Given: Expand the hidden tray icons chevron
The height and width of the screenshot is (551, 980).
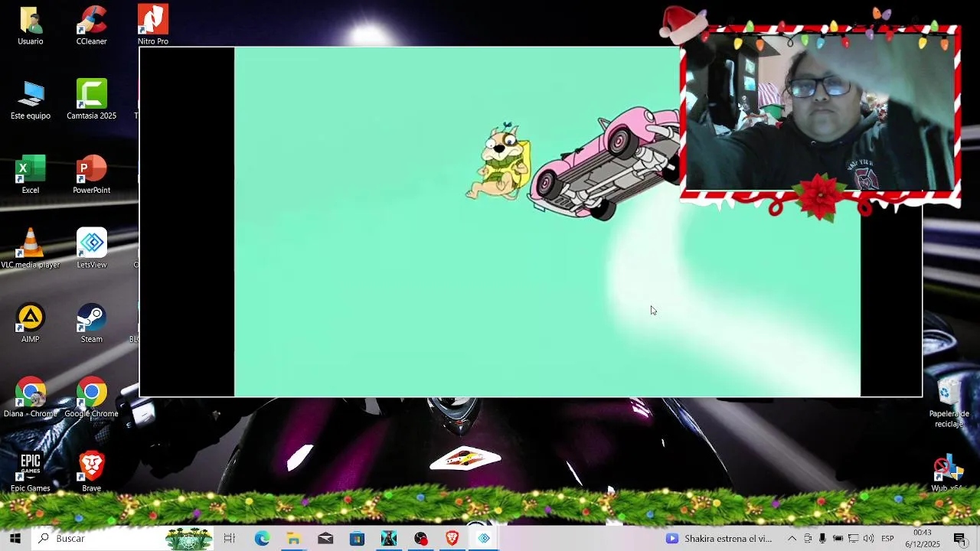Looking at the screenshot, I should click(x=792, y=539).
